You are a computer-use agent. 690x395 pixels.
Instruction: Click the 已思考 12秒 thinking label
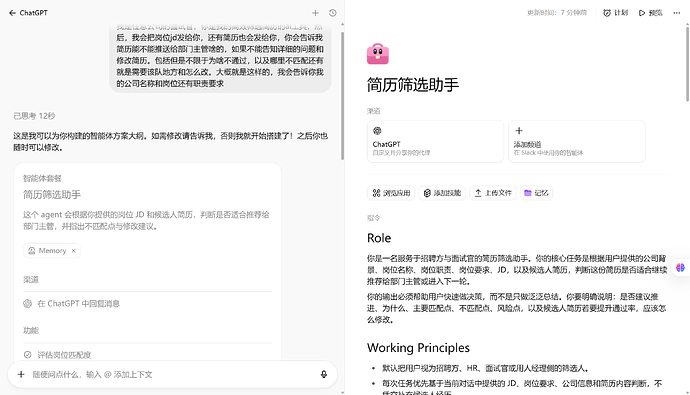pyautogui.click(x=34, y=116)
